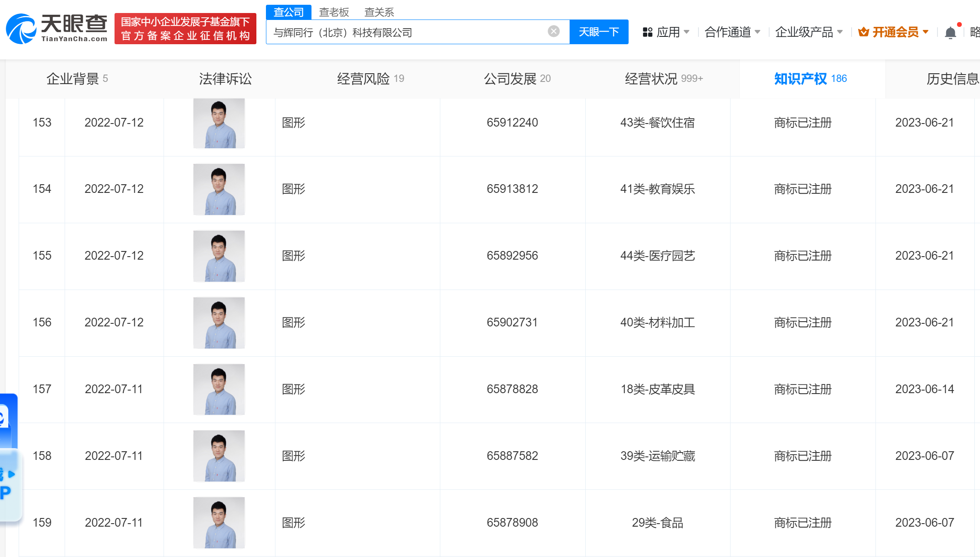Click the TianYanCha logo icon
Image resolution: width=980 pixels, height=557 pixels.
21,29
